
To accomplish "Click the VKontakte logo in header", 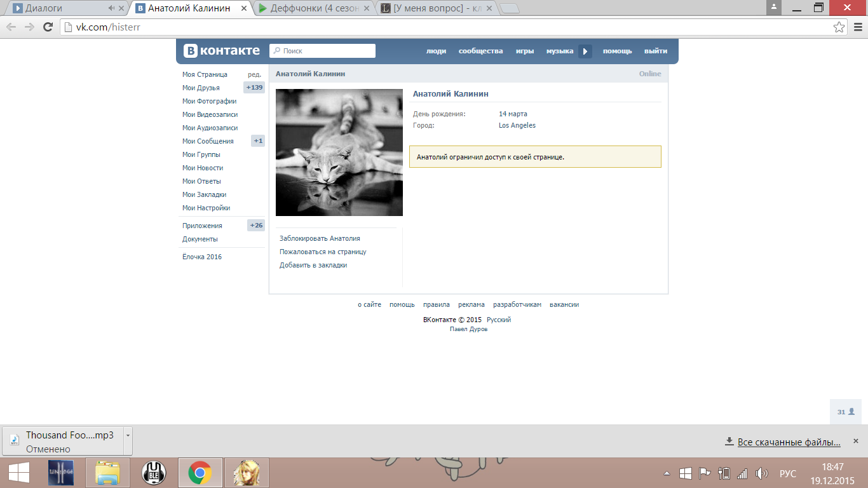I will [222, 51].
